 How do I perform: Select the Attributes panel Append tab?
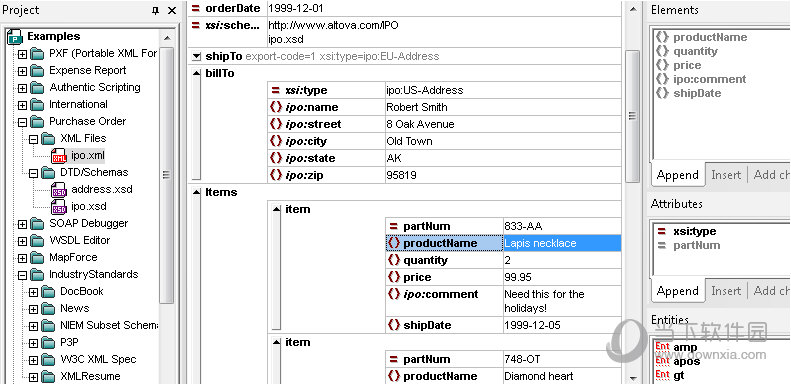pyautogui.click(x=677, y=291)
